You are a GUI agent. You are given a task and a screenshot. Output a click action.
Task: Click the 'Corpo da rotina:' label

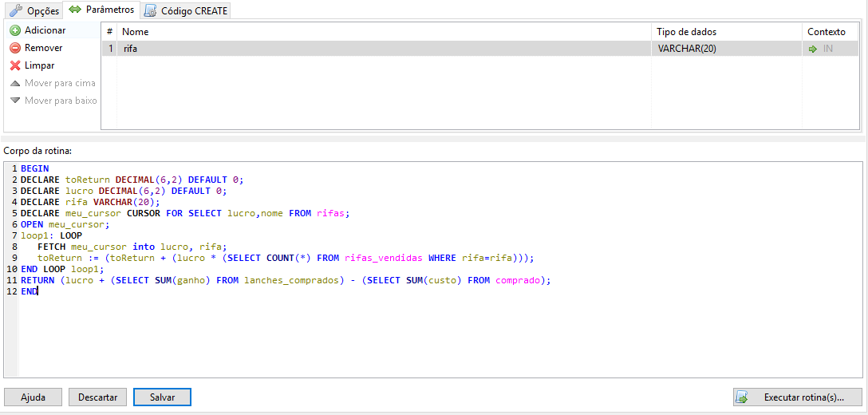pos(38,150)
